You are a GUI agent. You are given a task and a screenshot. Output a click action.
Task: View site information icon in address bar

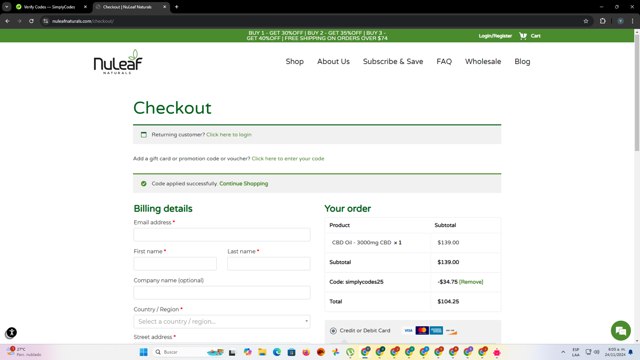[46, 21]
